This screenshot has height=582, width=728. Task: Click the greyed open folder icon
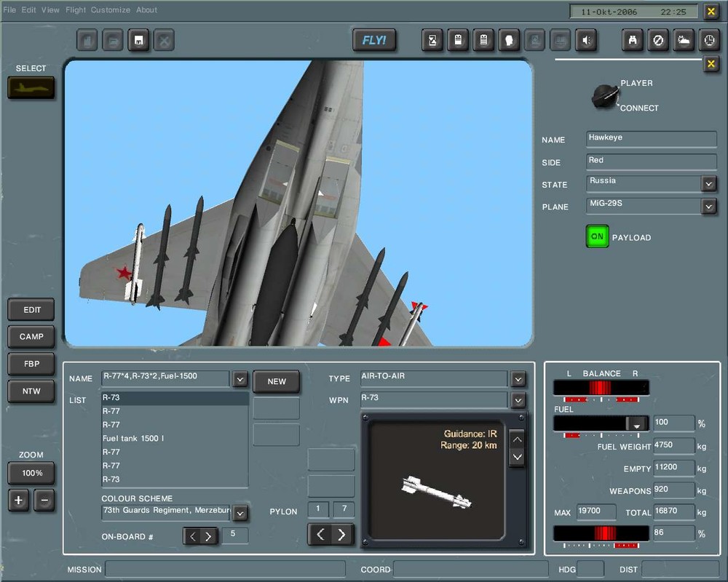pyautogui.click(x=113, y=41)
